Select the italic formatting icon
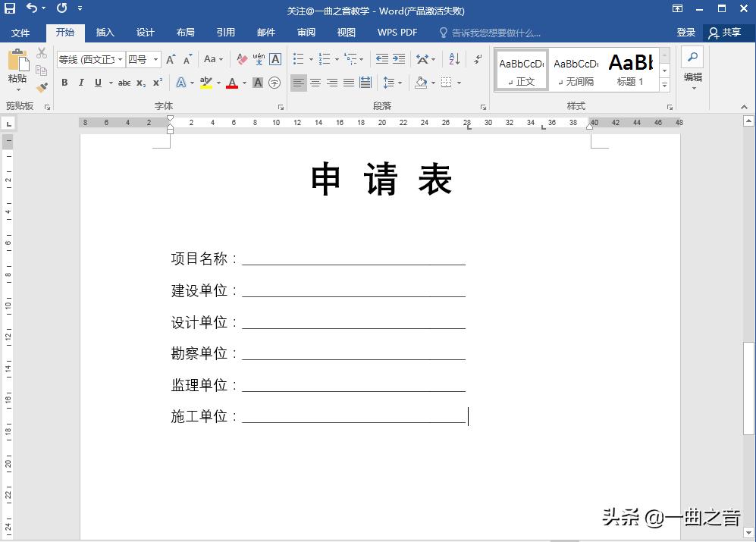756x542 pixels. (x=81, y=83)
